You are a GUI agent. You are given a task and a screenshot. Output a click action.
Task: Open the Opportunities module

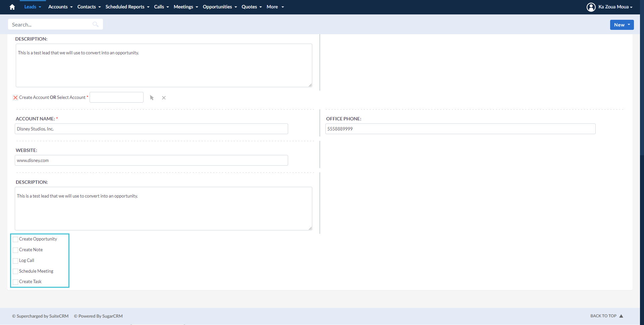(217, 7)
